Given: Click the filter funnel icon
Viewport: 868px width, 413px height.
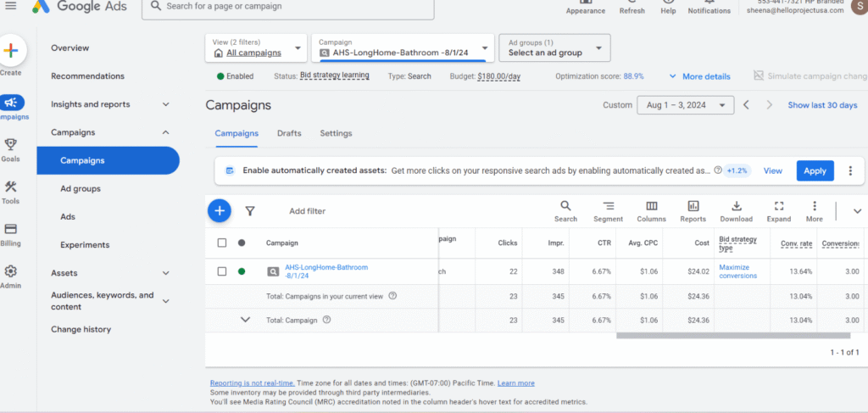Looking at the screenshot, I should coord(250,211).
